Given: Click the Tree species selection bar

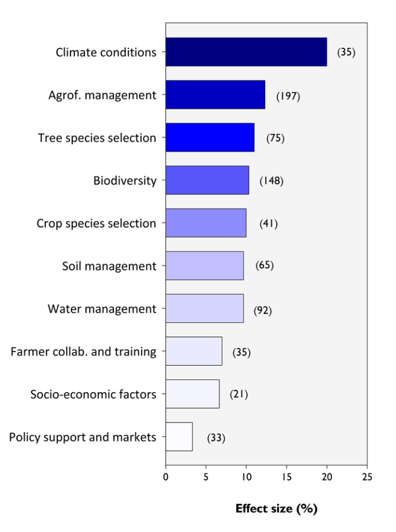Looking at the screenshot, I should coord(210,138).
